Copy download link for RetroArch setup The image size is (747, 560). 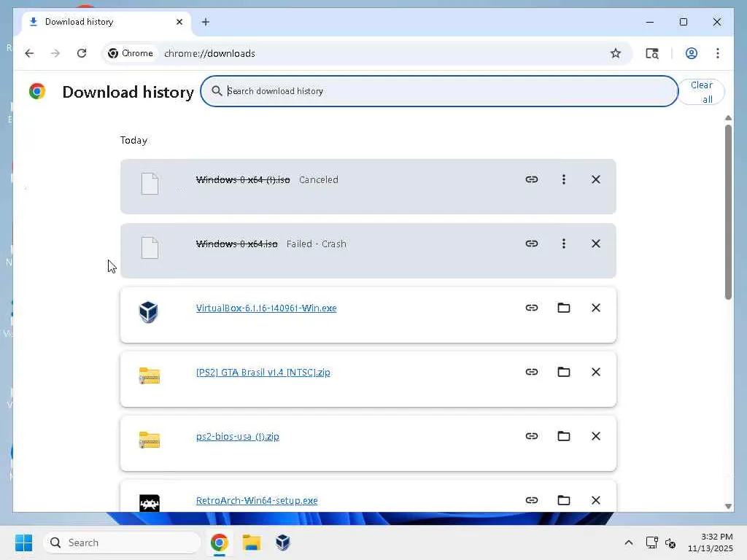click(x=532, y=500)
